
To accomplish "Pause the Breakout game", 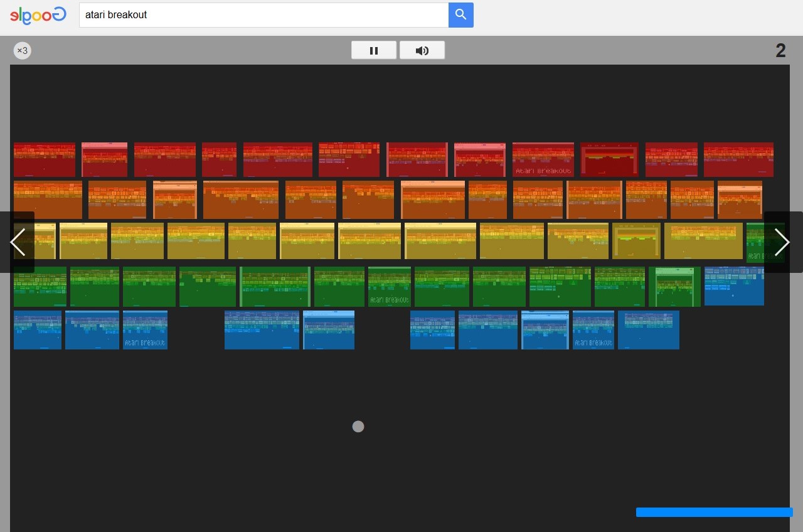I will (374, 50).
